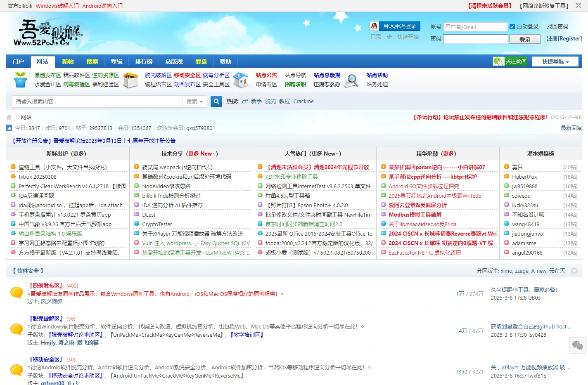Open the 门户 nav tab

point(18,61)
